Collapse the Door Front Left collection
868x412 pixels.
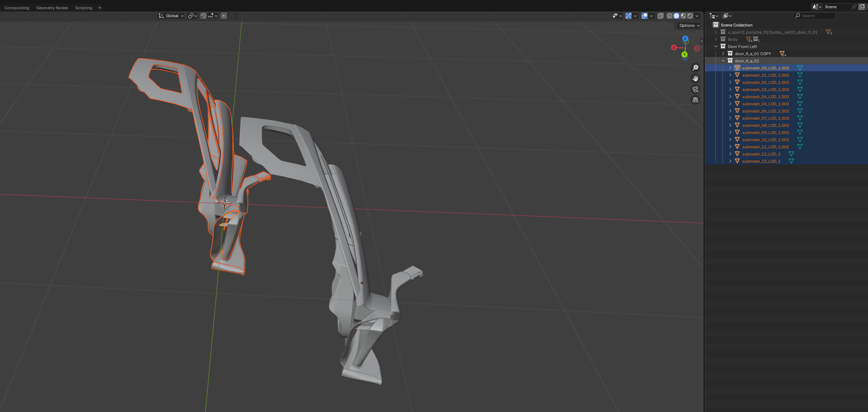(x=716, y=47)
